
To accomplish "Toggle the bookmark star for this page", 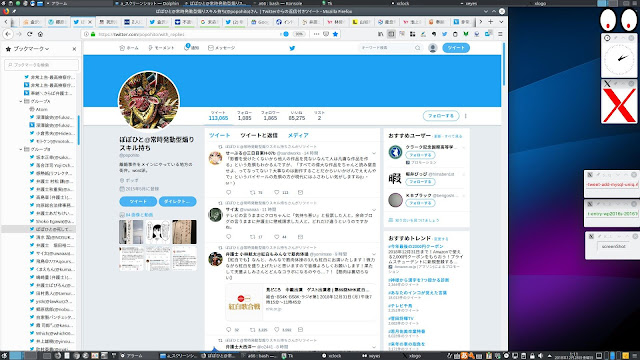I will [335, 34].
